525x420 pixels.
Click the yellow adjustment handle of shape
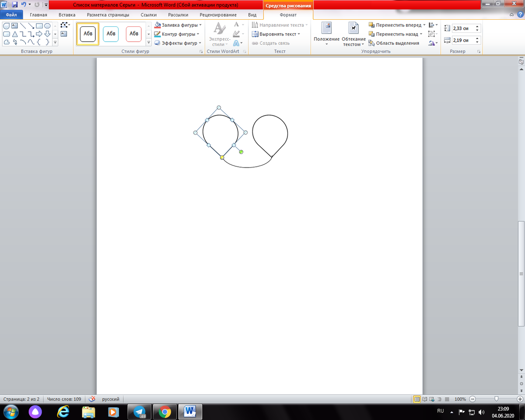pos(222,157)
